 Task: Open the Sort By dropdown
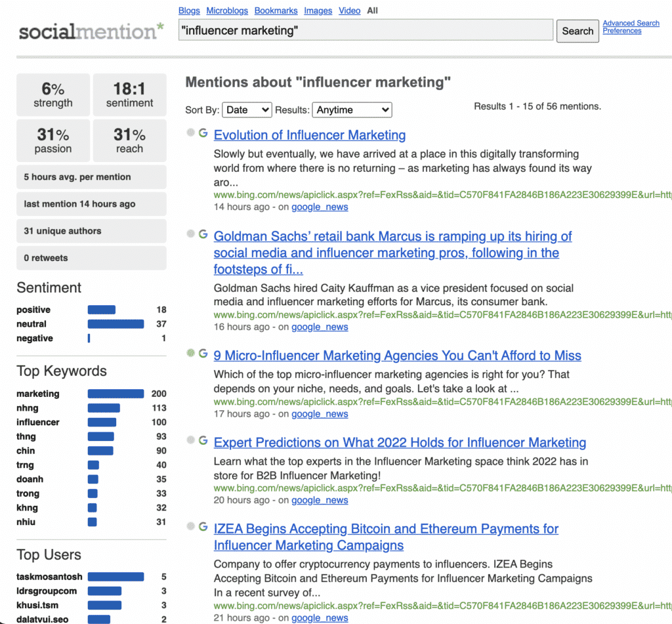(247, 110)
